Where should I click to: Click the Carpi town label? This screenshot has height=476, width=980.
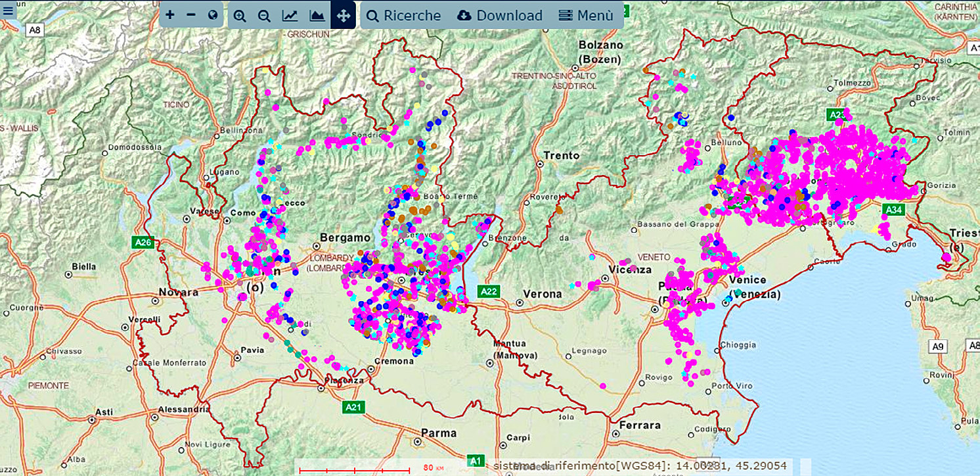518,437
